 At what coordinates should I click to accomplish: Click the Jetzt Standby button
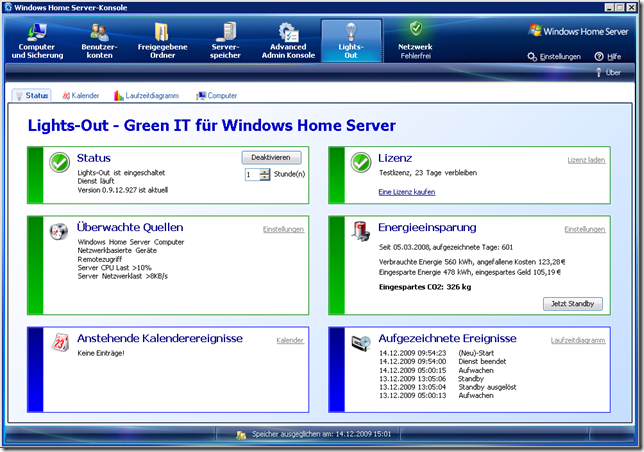[x=573, y=304]
